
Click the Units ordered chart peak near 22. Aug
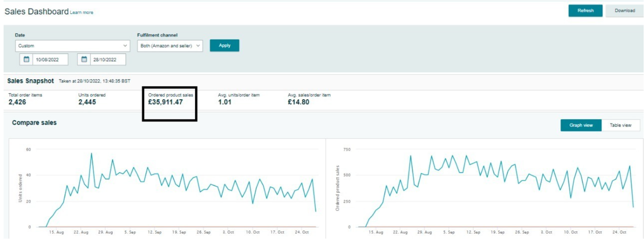pos(91,153)
